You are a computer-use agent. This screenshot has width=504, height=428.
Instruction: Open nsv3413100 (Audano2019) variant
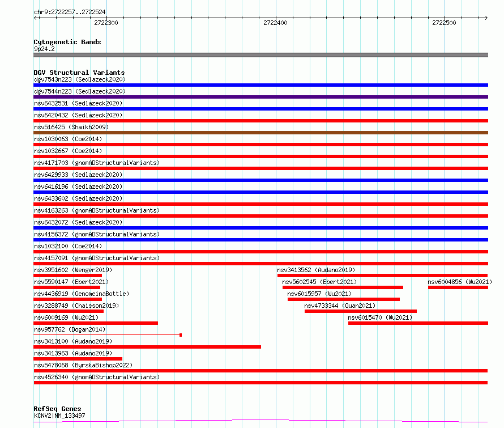[73, 341]
